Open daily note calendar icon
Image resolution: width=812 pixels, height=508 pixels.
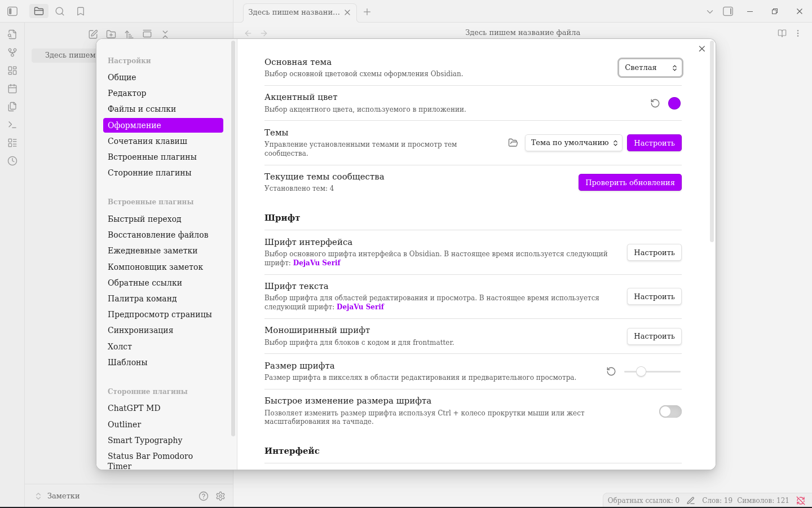click(x=12, y=89)
